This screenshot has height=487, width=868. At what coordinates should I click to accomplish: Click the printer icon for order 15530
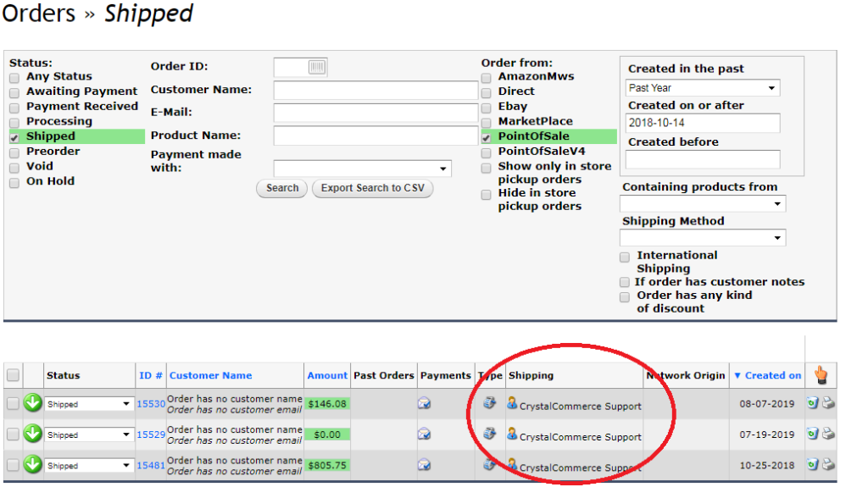(828, 403)
